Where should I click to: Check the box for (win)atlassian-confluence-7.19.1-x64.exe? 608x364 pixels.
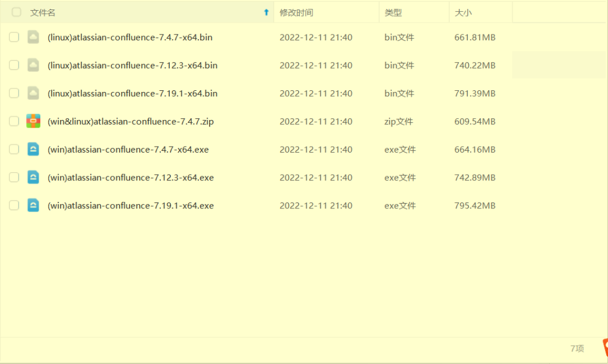tap(14, 205)
